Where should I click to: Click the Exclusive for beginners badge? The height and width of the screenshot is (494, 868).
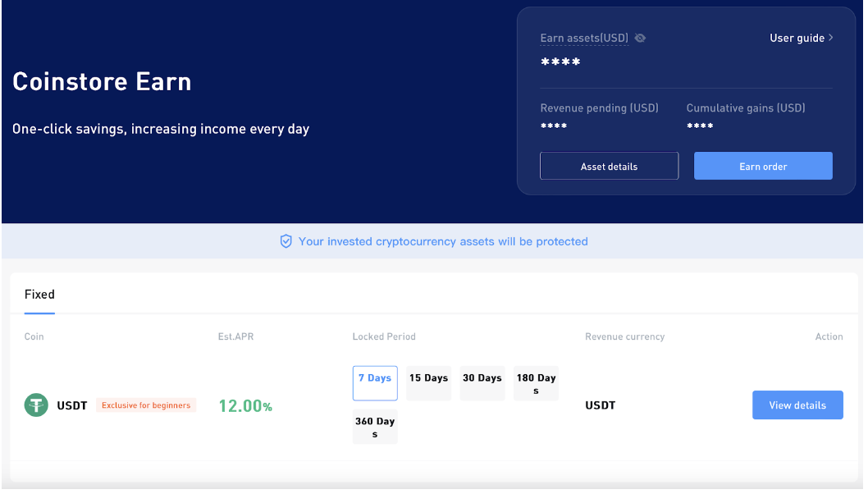[146, 405]
